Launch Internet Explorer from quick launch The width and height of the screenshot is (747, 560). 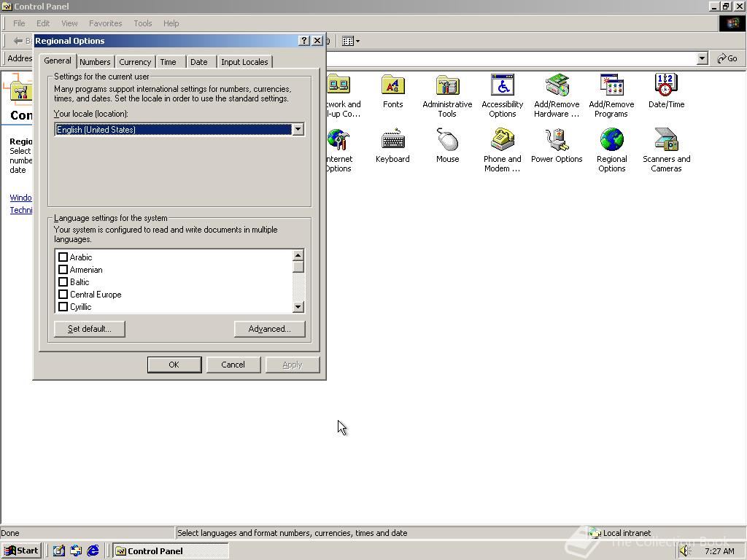point(93,551)
